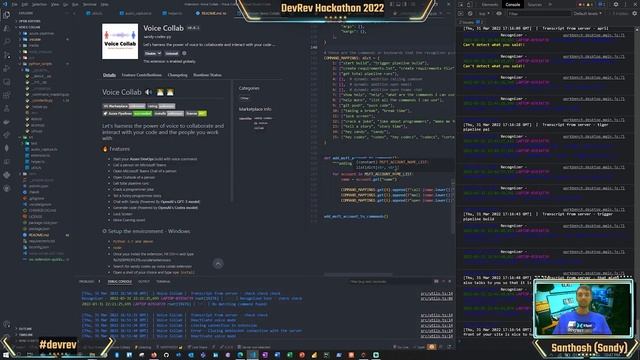Clear the DevTools console

point(470,13)
